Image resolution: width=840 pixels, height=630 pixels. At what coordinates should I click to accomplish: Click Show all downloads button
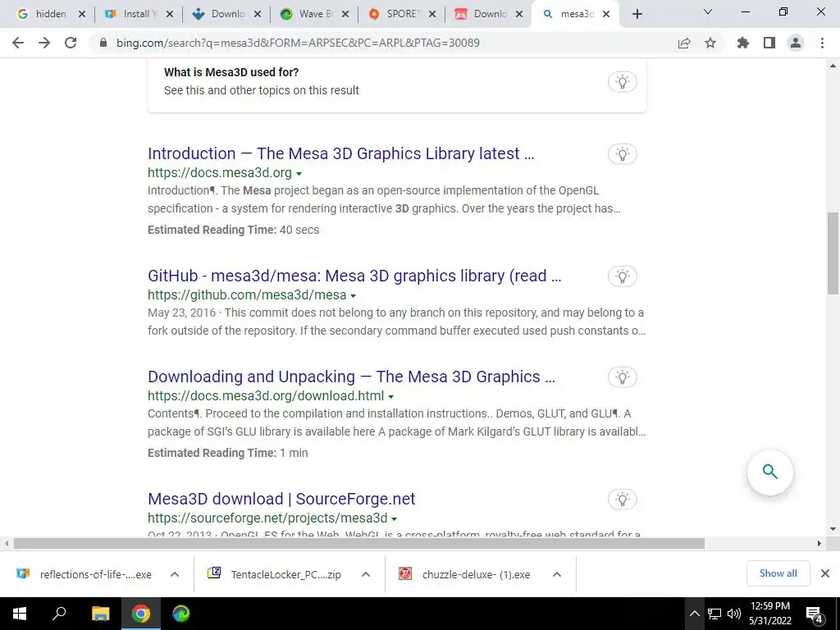(x=778, y=573)
